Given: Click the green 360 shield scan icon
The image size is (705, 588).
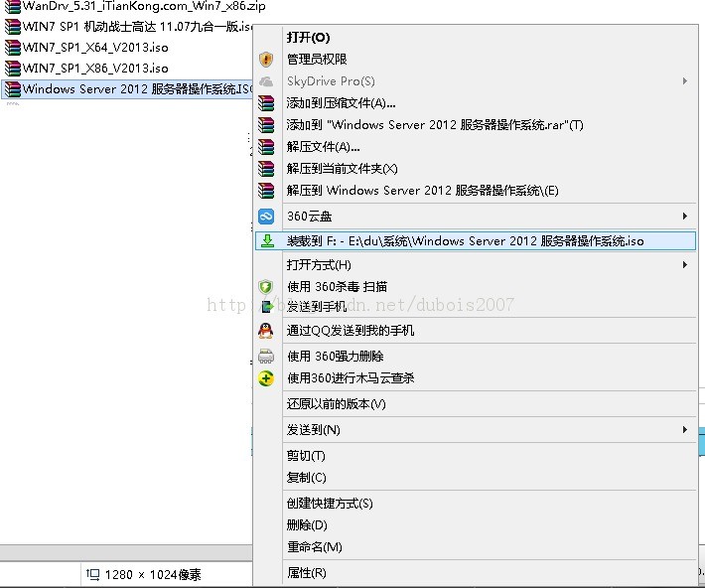Looking at the screenshot, I should tap(265, 287).
